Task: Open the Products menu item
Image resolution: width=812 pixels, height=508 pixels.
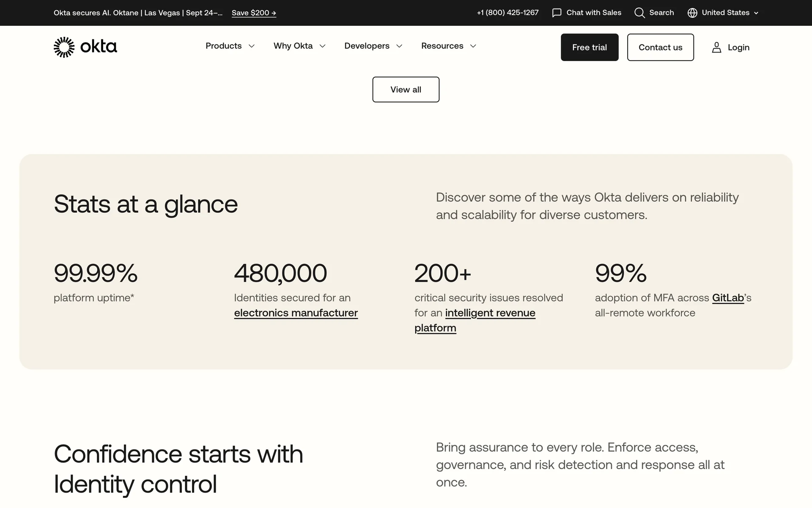Action: [x=223, y=46]
